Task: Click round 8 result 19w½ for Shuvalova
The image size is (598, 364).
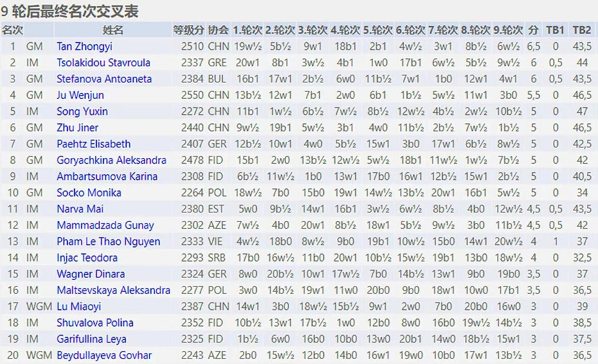Action: pos(475,323)
